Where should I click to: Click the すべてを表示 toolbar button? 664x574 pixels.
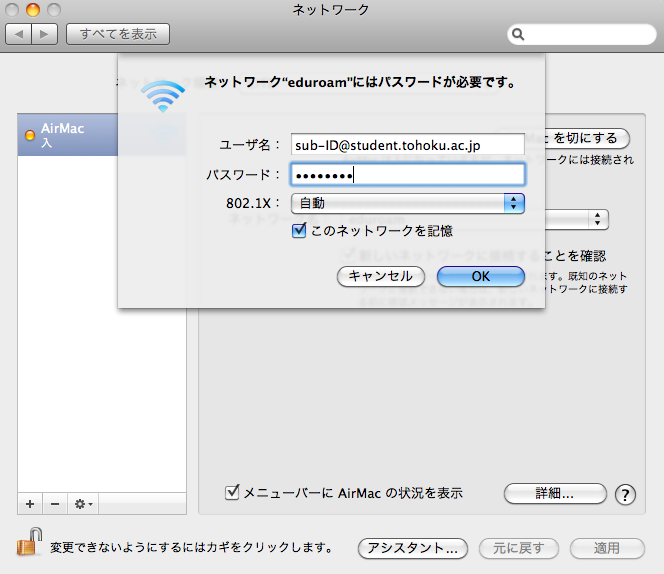pos(118,34)
